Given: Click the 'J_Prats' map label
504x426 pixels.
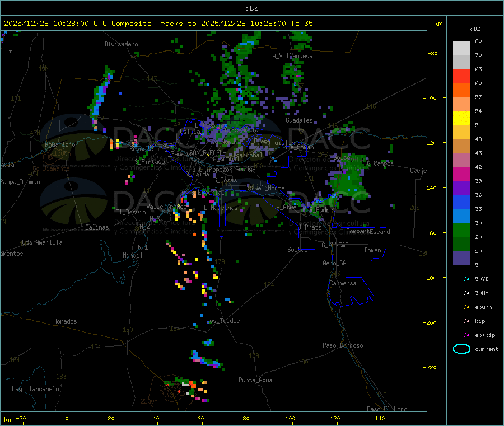Looking at the screenshot, I should click(310, 227).
